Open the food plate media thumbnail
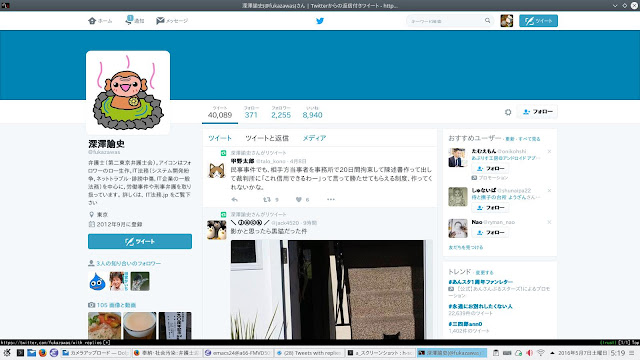This screenshot has height=360, width=640. coord(104,325)
